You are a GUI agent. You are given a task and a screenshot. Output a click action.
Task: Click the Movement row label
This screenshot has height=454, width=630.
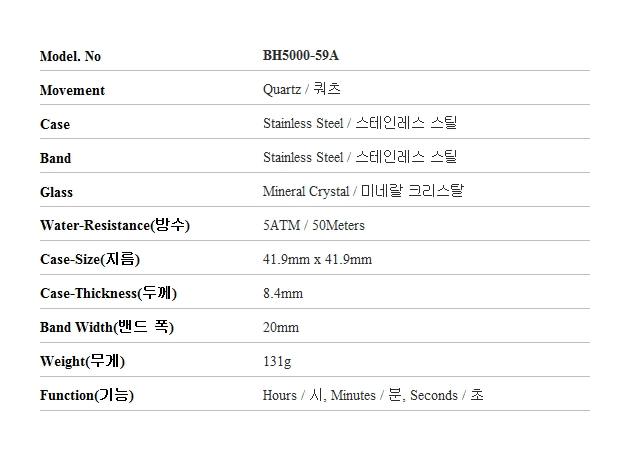click(72, 90)
